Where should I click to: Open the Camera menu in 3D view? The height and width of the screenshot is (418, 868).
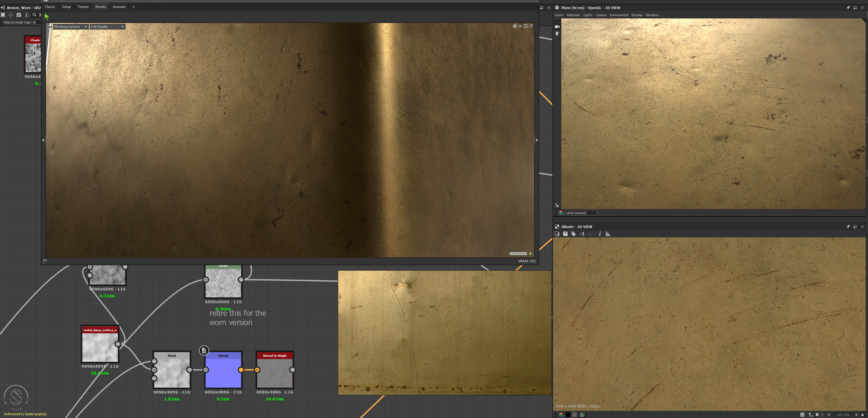[601, 15]
